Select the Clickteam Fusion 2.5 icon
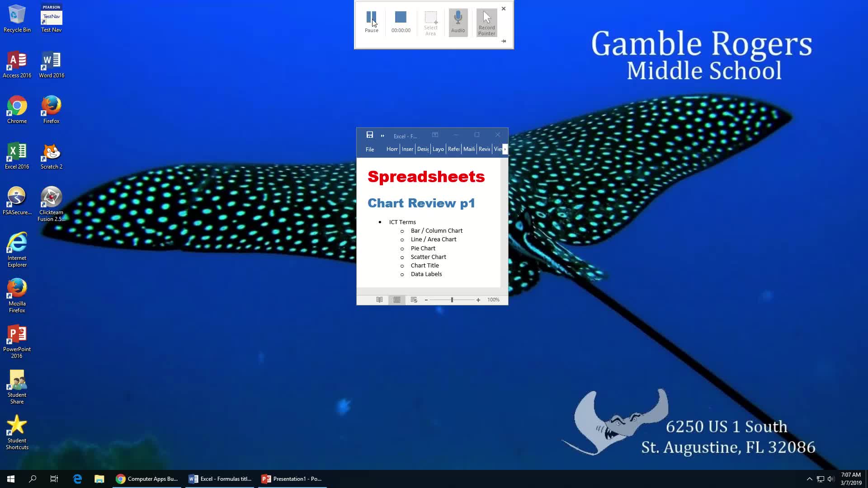The image size is (868, 488). click(x=51, y=204)
